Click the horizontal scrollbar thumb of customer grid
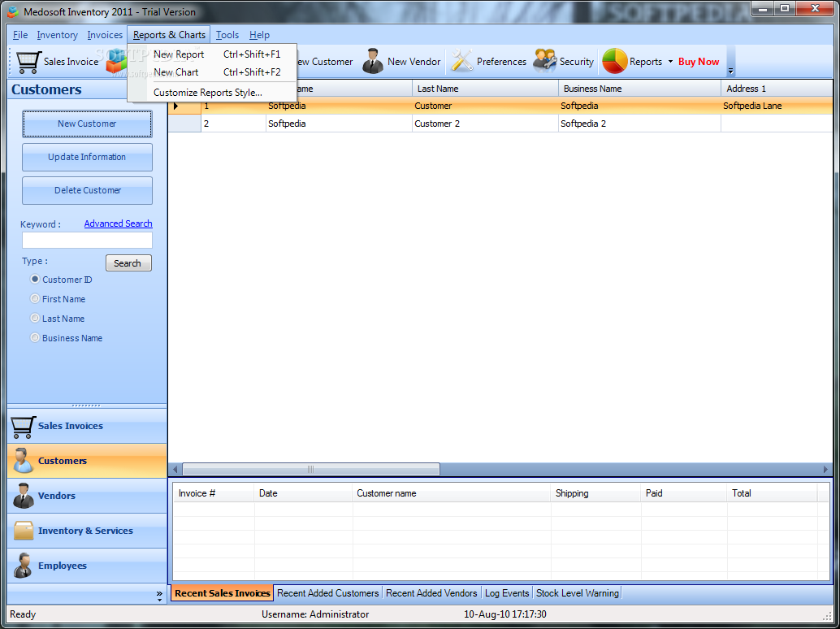 click(310, 470)
